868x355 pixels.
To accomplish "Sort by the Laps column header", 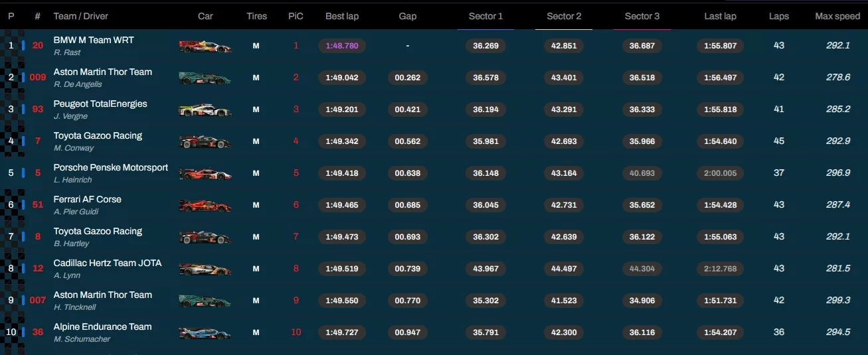I will point(779,16).
